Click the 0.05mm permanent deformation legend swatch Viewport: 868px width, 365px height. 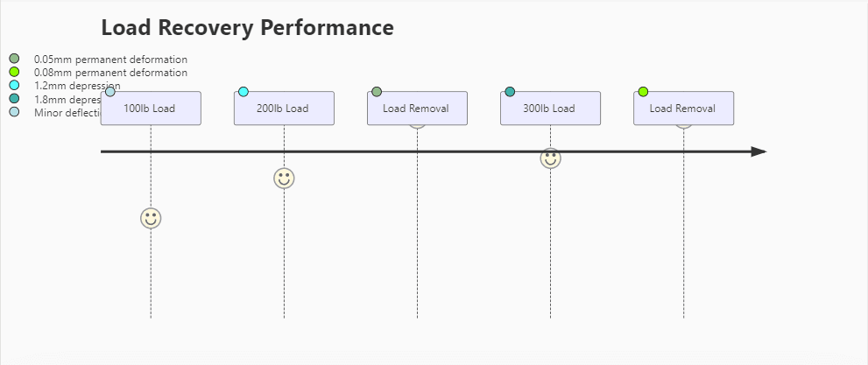[x=14, y=59]
